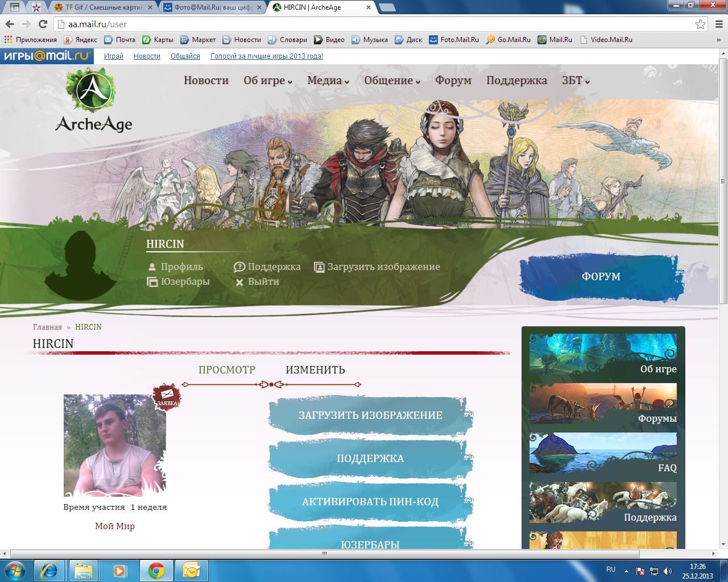Image resolution: width=728 pixels, height=582 pixels.
Task: Expand the Общение dropdown menu
Action: coord(392,81)
